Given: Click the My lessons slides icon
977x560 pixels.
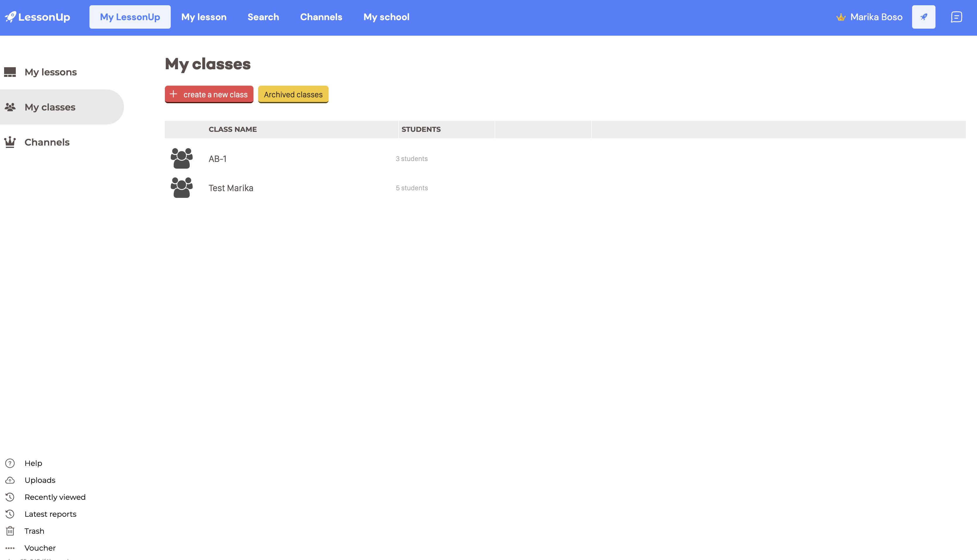Looking at the screenshot, I should tap(10, 72).
